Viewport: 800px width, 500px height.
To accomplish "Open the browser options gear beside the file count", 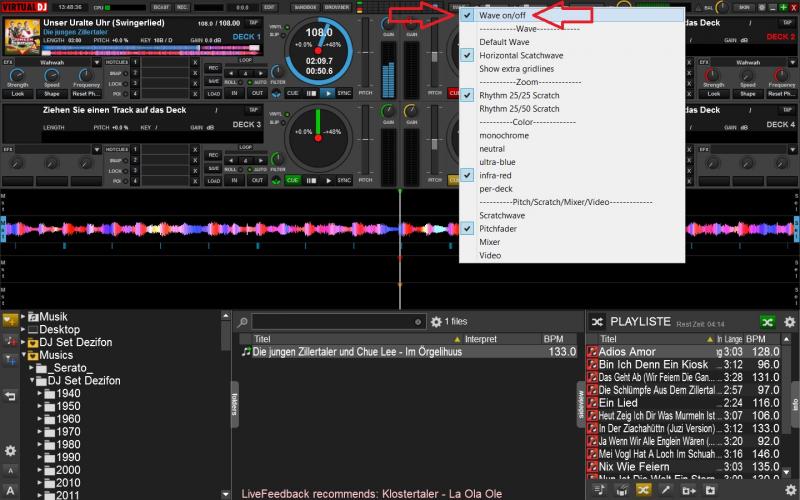I will [x=435, y=322].
